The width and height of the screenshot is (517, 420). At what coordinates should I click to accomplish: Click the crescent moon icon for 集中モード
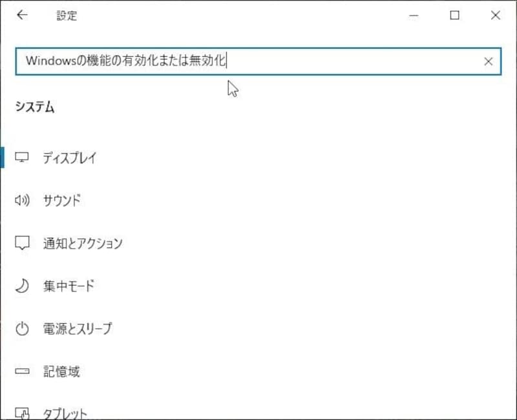point(23,286)
